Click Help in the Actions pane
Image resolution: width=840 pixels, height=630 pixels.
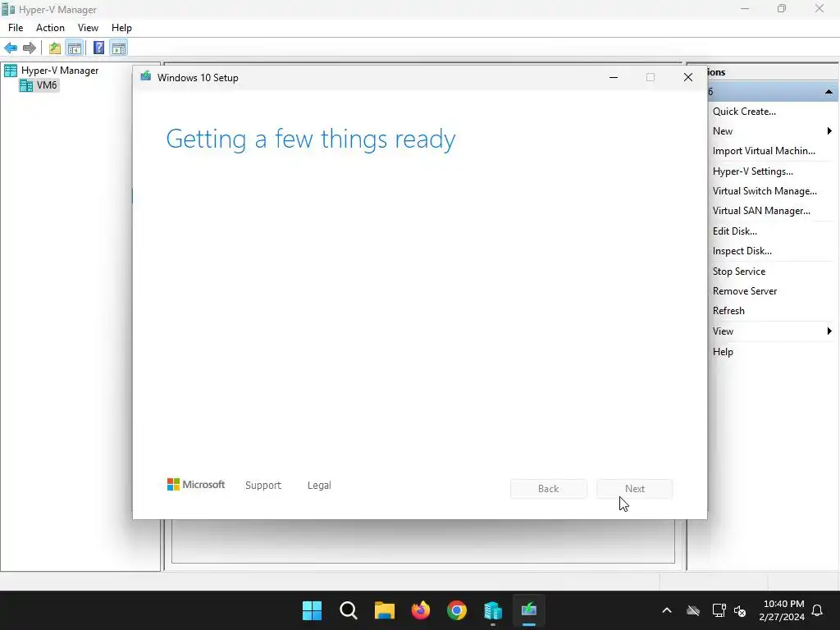tap(723, 352)
